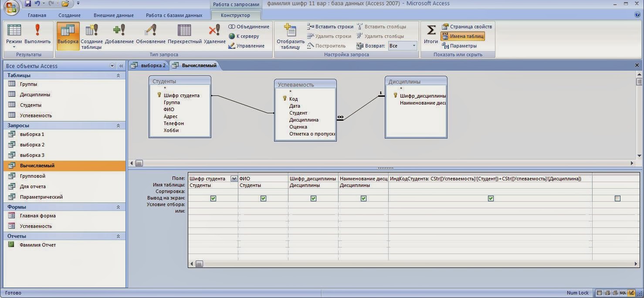Click the Office button logo
Screen dimensions: 644x298
pos(12,7)
